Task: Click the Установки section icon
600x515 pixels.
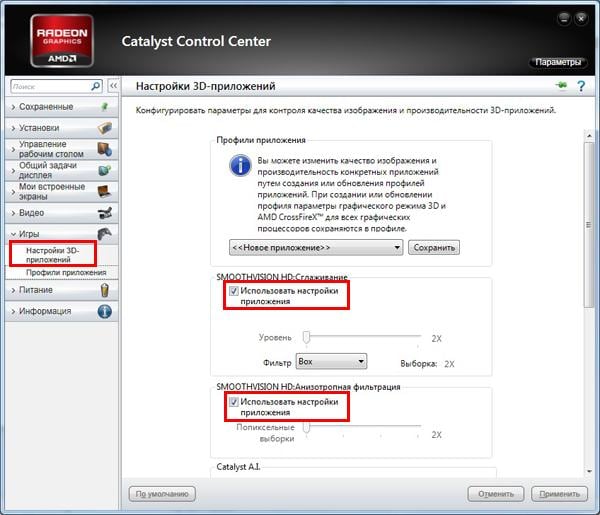Action: click(x=104, y=128)
